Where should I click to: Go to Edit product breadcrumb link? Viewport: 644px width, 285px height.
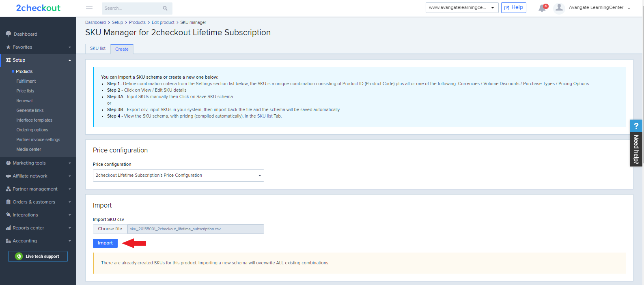[x=163, y=22]
